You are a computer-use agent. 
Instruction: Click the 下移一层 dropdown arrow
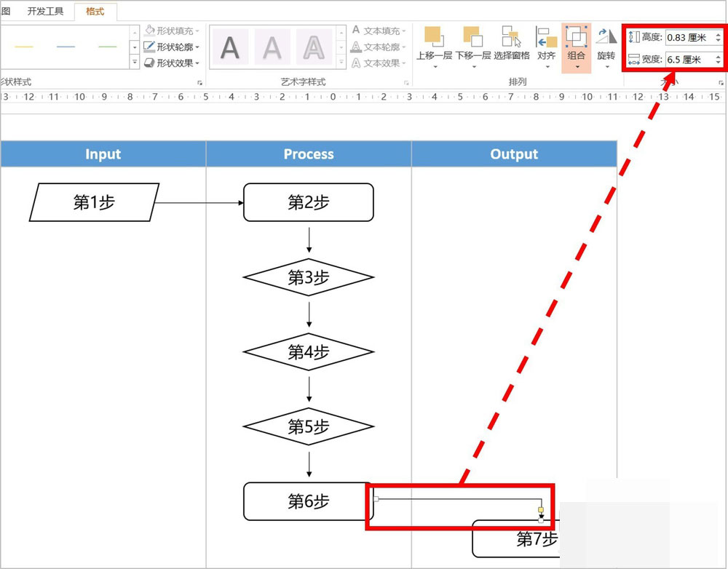click(x=474, y=67)
